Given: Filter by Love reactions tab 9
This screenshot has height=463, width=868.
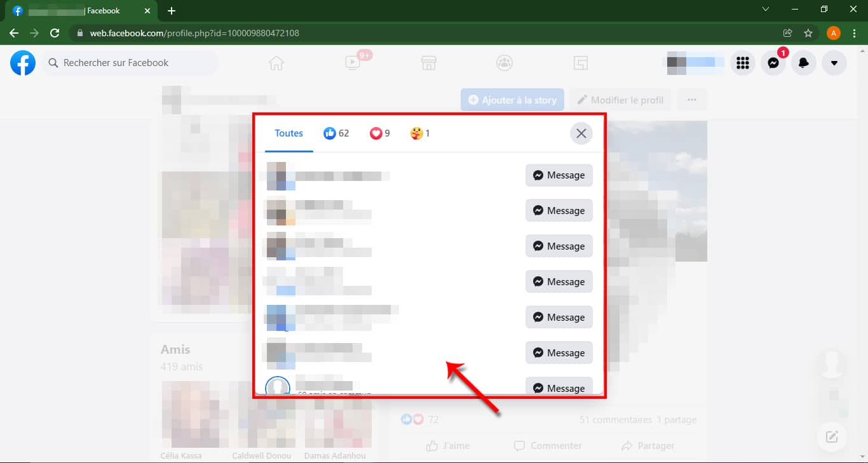Looking at the screenshot, I should pyautogui.click(x=380, y=133).
